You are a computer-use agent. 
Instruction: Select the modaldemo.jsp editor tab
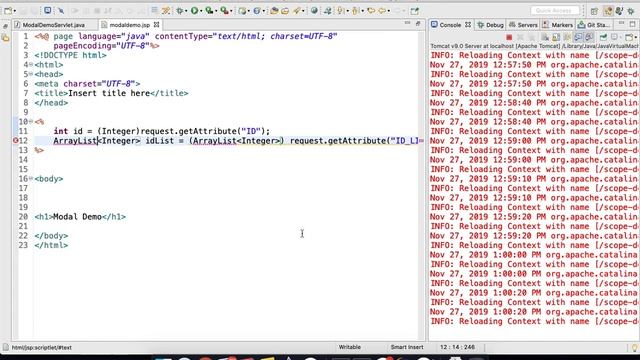pyautogui.click(x=130, y=25)
